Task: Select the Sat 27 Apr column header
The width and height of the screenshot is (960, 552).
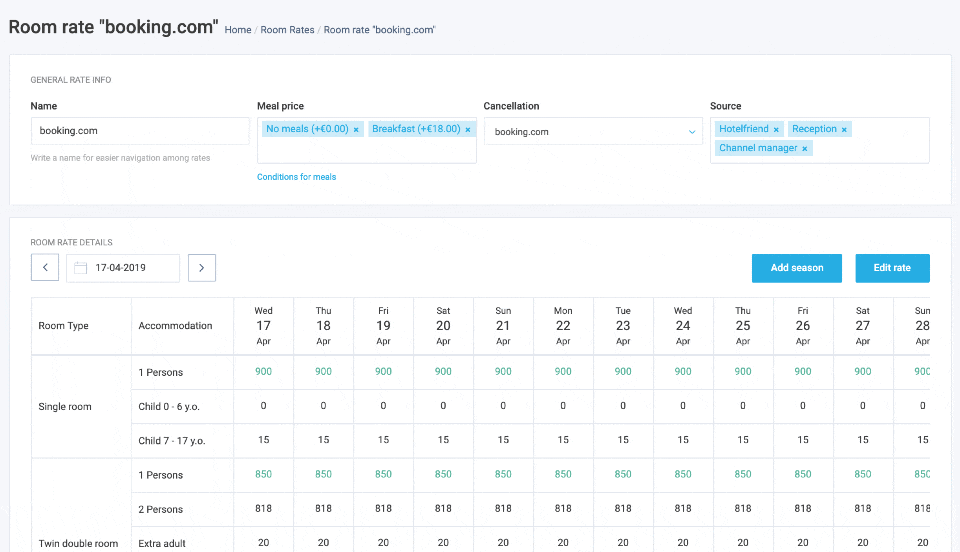Action: pyautogui.click(x=863, y=326)
